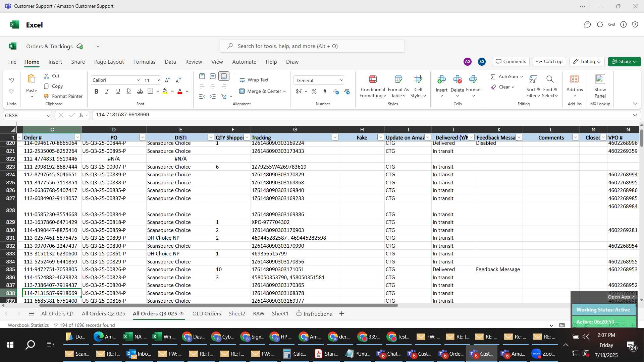
Task: Click the Comments button
Action: pyautogui.click(x=511, y=61)
